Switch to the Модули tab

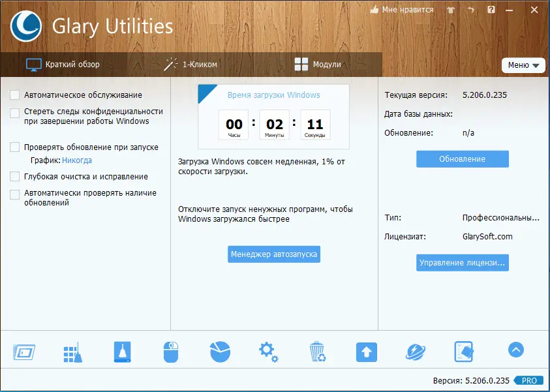tap(318, 65)
